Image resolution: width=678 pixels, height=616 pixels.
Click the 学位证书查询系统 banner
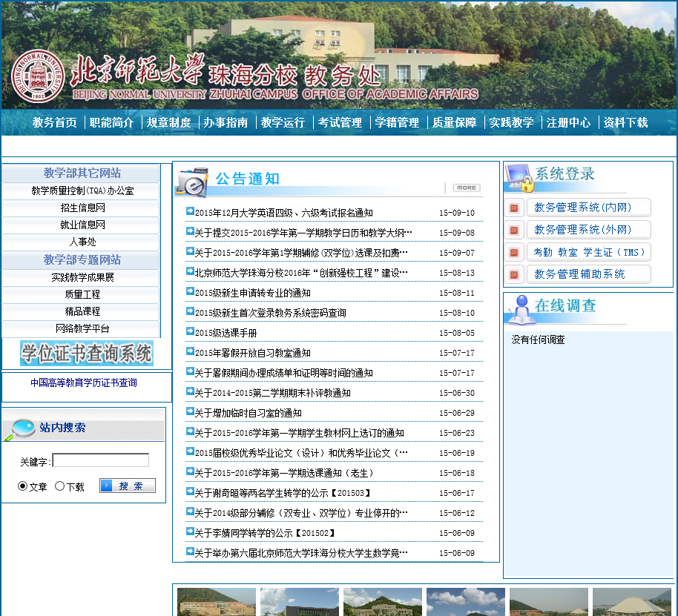[86, 354]
